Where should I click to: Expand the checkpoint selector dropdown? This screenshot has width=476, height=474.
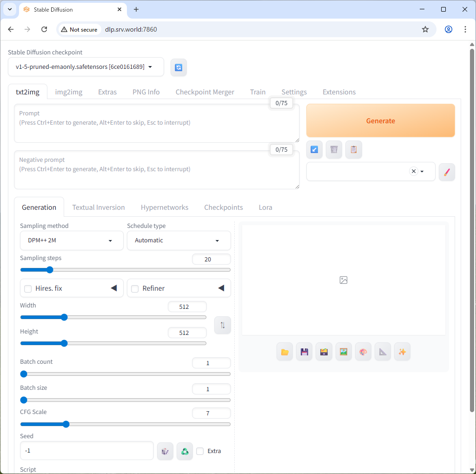pos(150,67)
